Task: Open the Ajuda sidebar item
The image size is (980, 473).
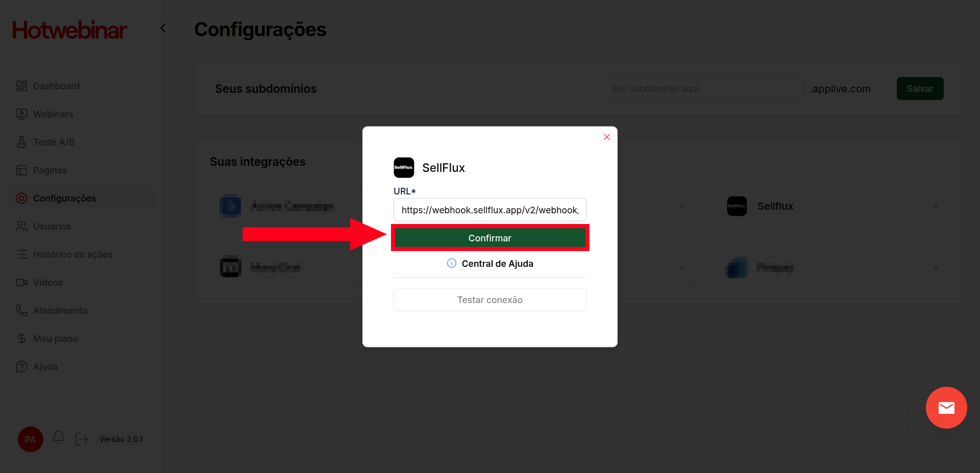Action: pos(45,367)
